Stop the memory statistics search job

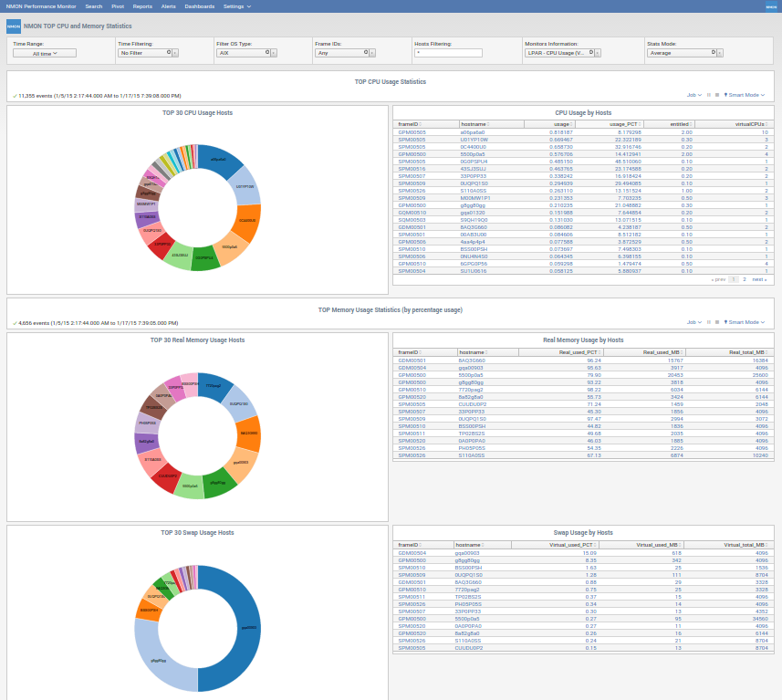point(717,322)
